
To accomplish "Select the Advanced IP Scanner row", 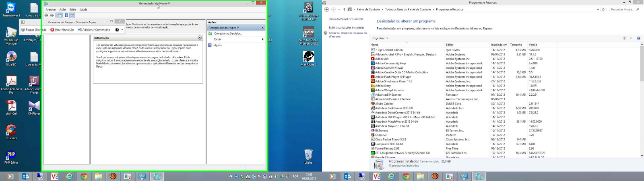I will (463, 95).
